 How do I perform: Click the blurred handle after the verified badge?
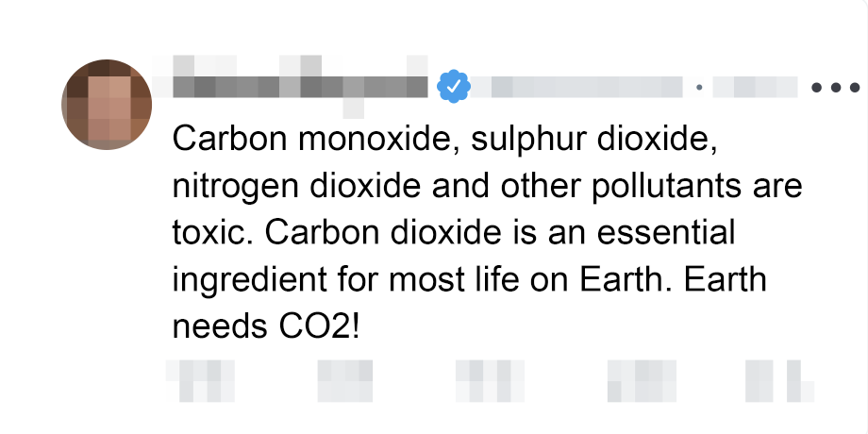576,88
